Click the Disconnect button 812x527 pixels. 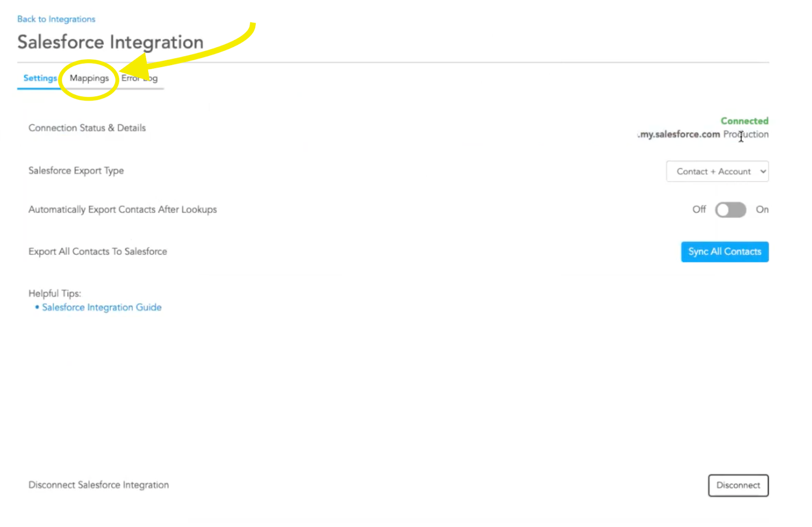(738, 485)
